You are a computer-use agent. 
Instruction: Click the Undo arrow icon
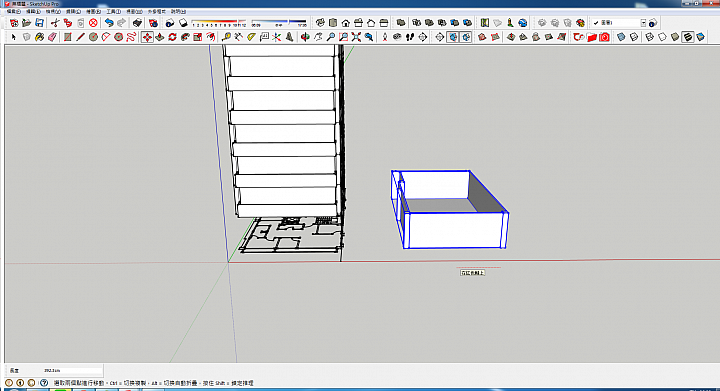pos(109,22)
